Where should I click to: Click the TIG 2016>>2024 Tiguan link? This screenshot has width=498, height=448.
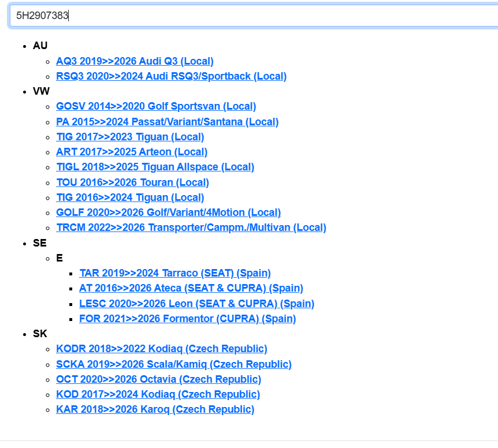click(x=130, y=197)
